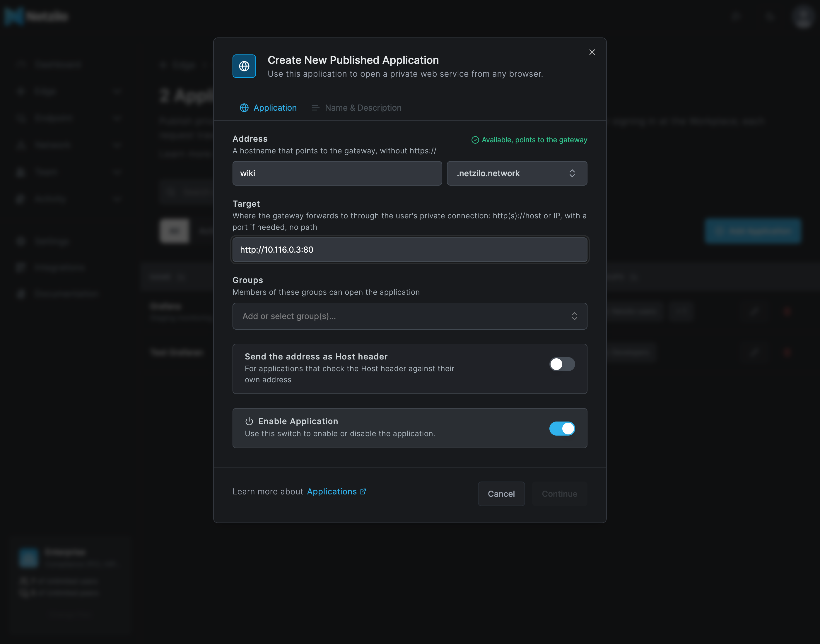
Task: Click the Cancel button
Action: 501,494
